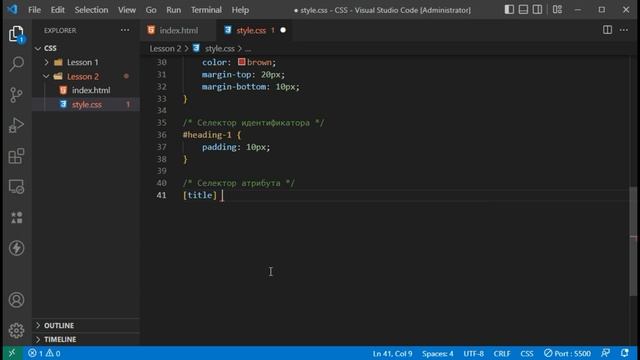Click the lightning bolt activity bar icon
640x360 pixels.
click(16, 248)
